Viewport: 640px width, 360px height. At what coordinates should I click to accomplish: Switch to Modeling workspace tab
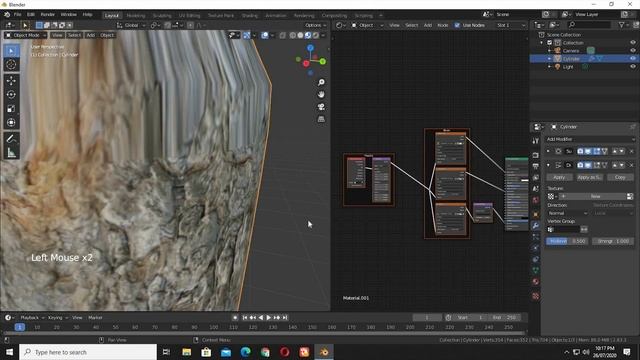coord(136,16)
